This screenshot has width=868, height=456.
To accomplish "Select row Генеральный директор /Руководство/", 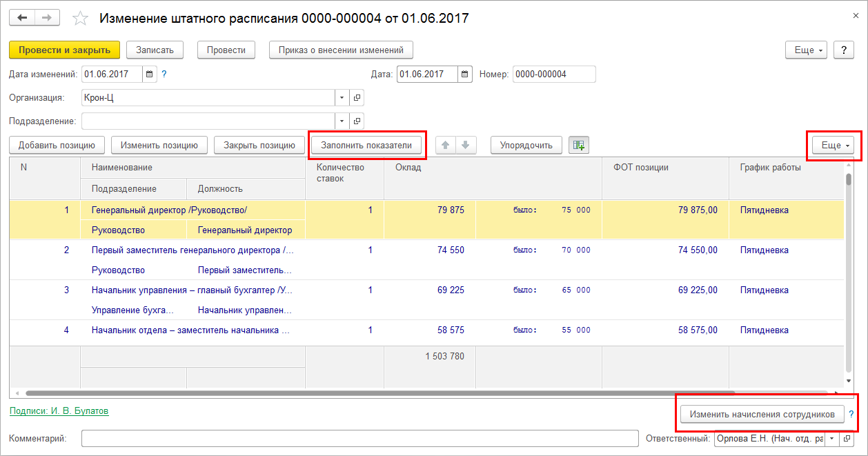I will click(x=426, y=219).
